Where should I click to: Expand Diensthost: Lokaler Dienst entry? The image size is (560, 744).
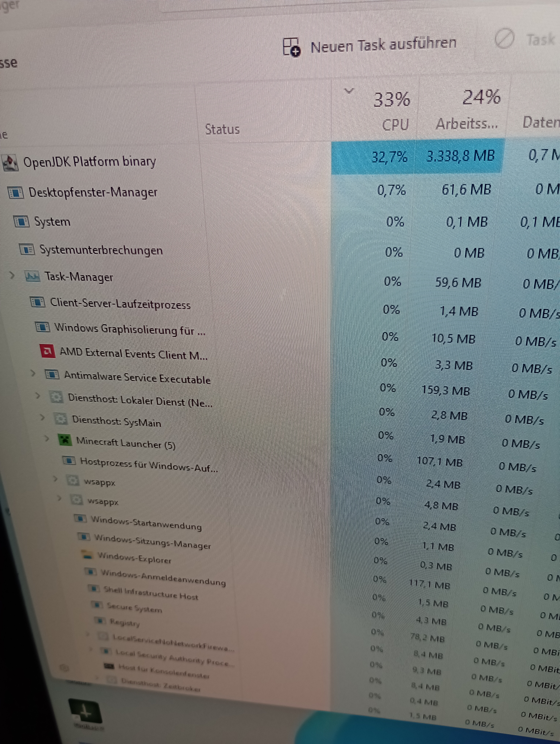pos(38,396)
